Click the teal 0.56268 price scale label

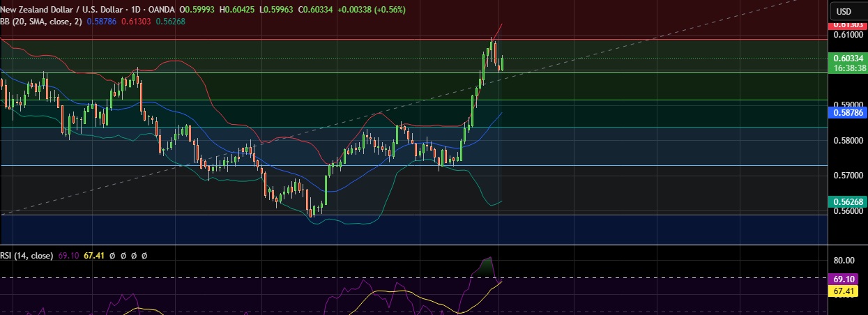pyautogui.click(x=846, y=201)
